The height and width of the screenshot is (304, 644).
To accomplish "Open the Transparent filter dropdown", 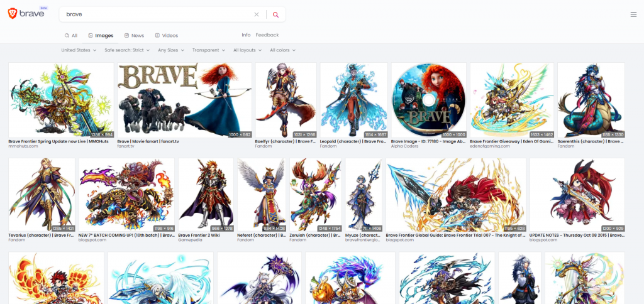I will point(209,50).
